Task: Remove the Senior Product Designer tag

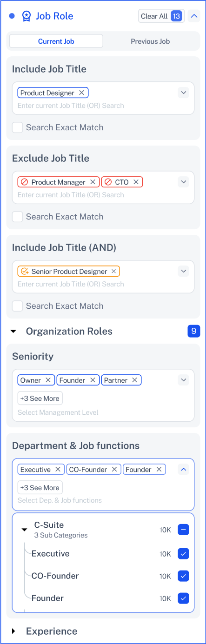Action: 113,272
